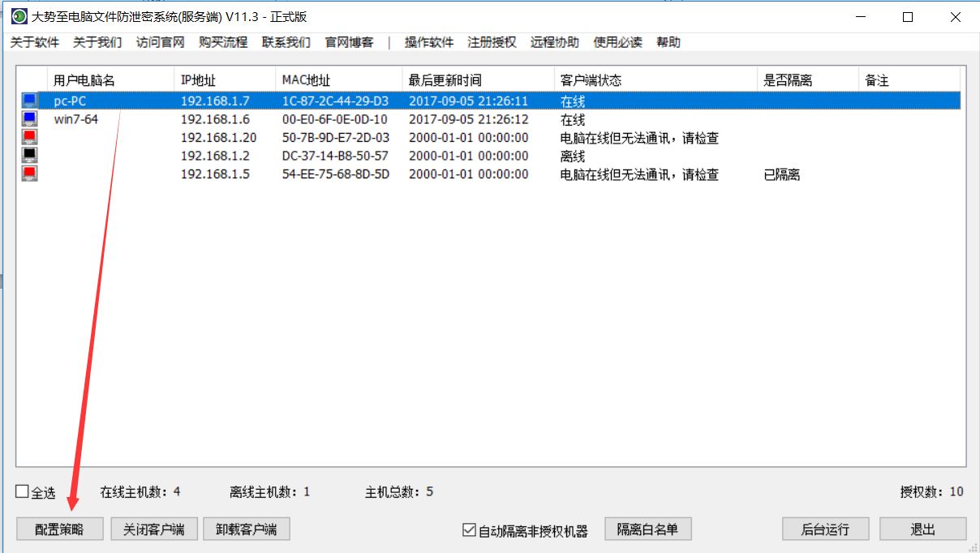Image resolution: width=980 pixels, height=553 pixels.
Task: Click the 关闭客户端 button
Action: click(154, 529)
